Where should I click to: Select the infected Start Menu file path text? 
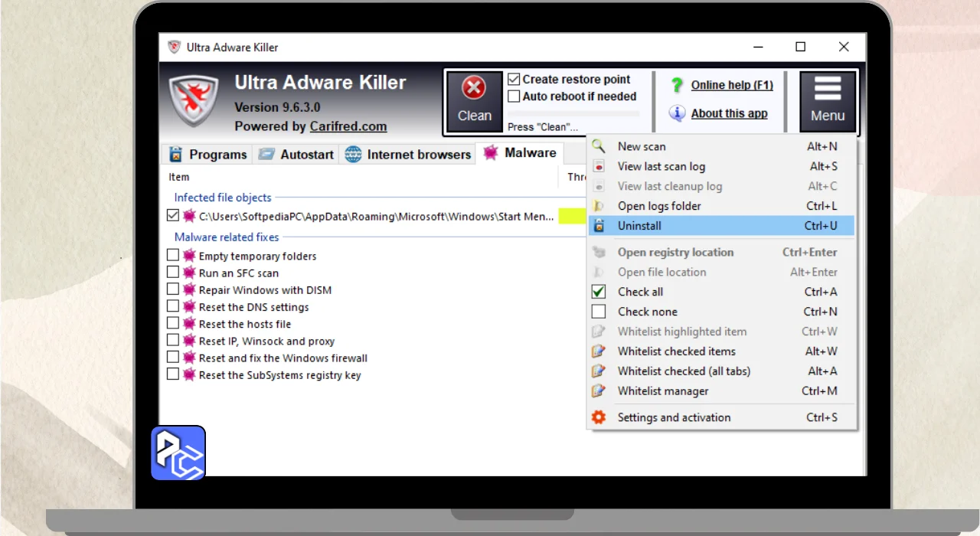point(376,217)
